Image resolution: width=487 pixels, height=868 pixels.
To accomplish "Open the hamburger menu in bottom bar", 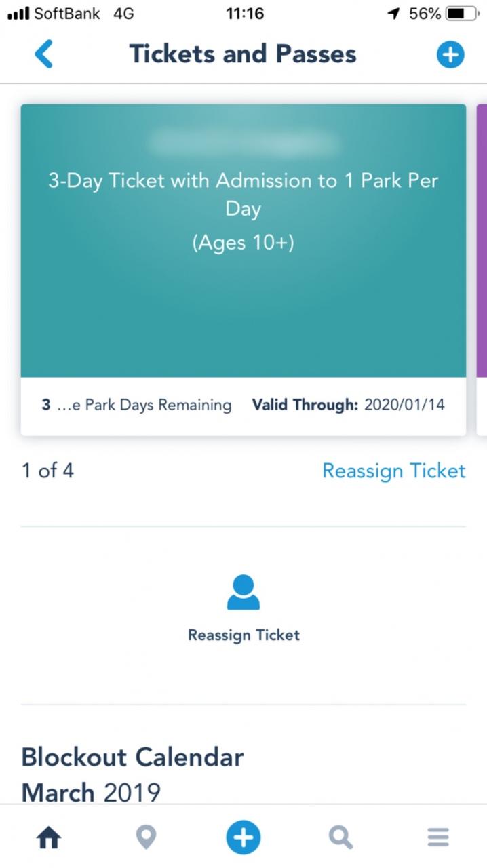I will pyautogui.click(x=438, y=838).
